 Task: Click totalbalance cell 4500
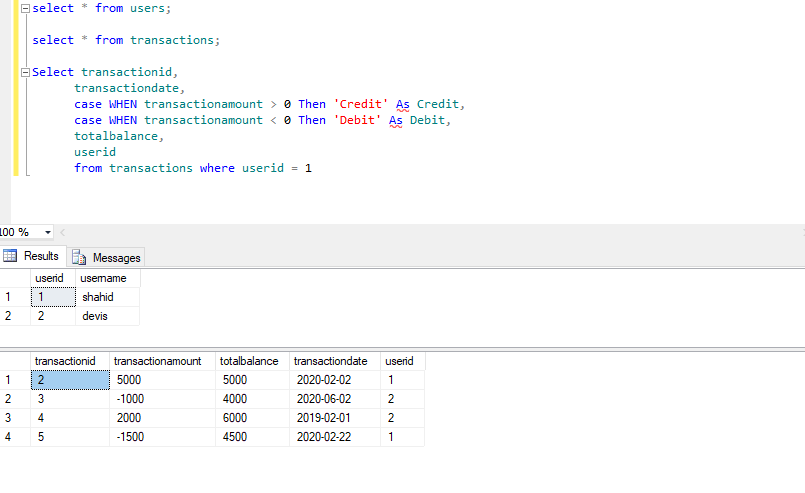pyautogui.click(x=253, y=437)
